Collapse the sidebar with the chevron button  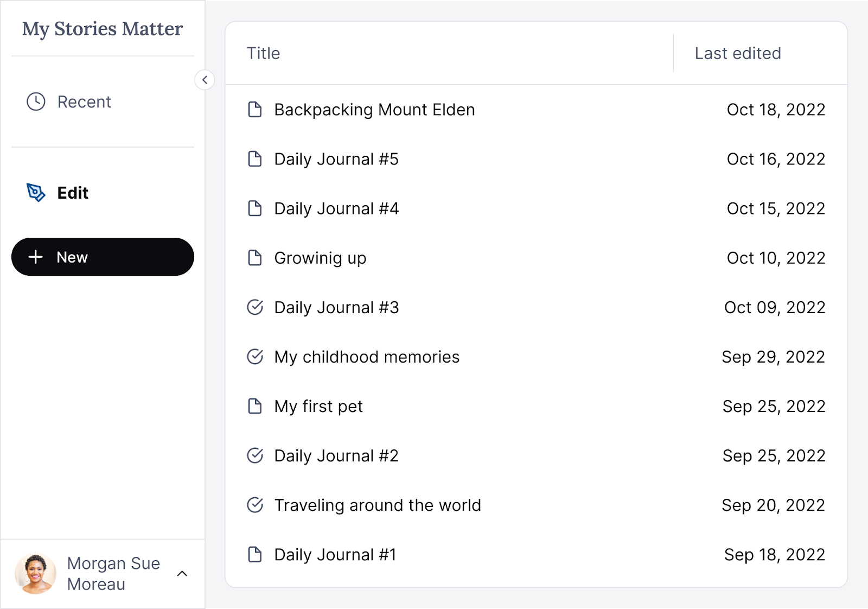coord(205,80)
